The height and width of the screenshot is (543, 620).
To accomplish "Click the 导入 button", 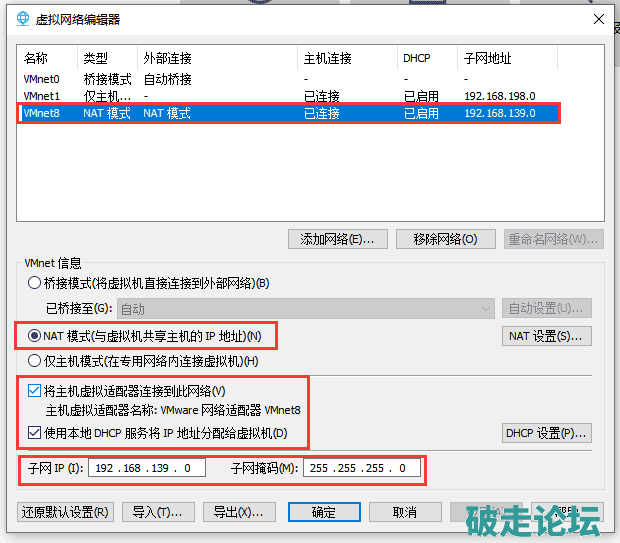I will (x=158, y=512).
